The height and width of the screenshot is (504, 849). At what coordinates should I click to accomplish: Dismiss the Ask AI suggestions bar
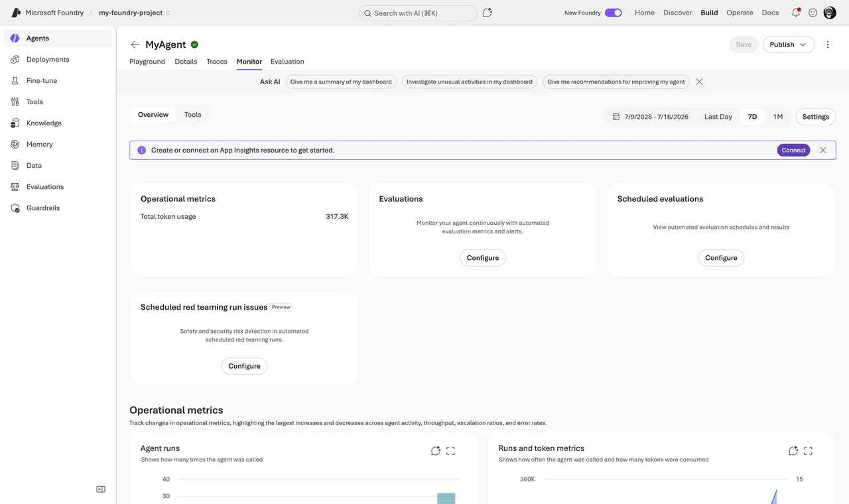coord(699,82)
